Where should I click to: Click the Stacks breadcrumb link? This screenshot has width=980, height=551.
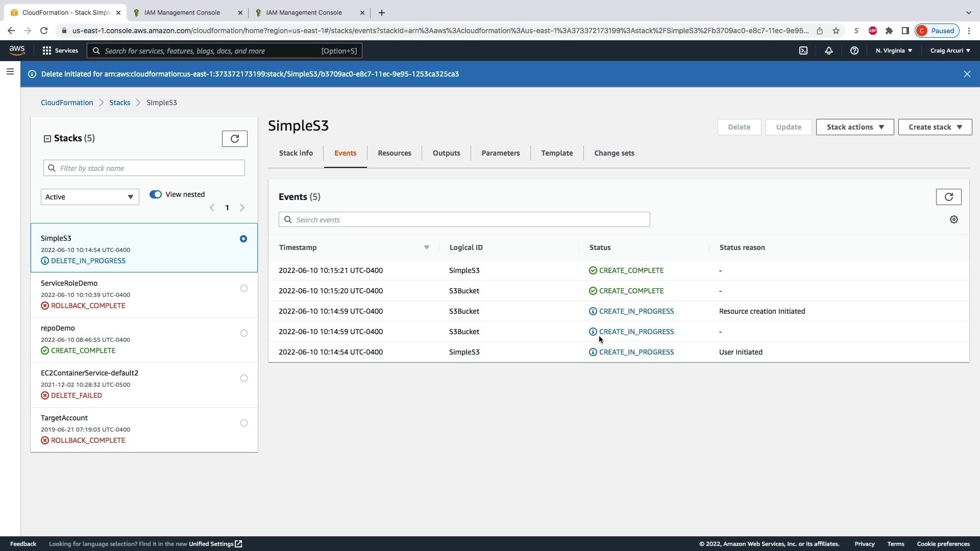pos(119,103)
